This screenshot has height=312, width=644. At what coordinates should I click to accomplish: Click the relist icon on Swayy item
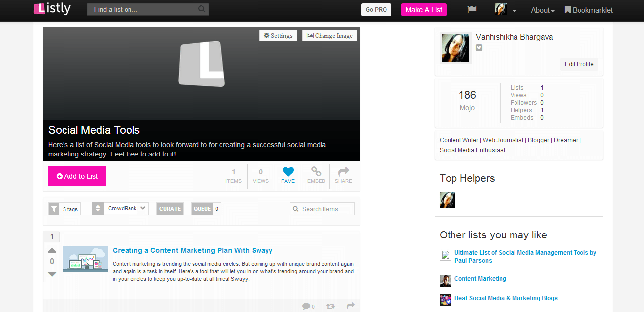pos(330,306)
